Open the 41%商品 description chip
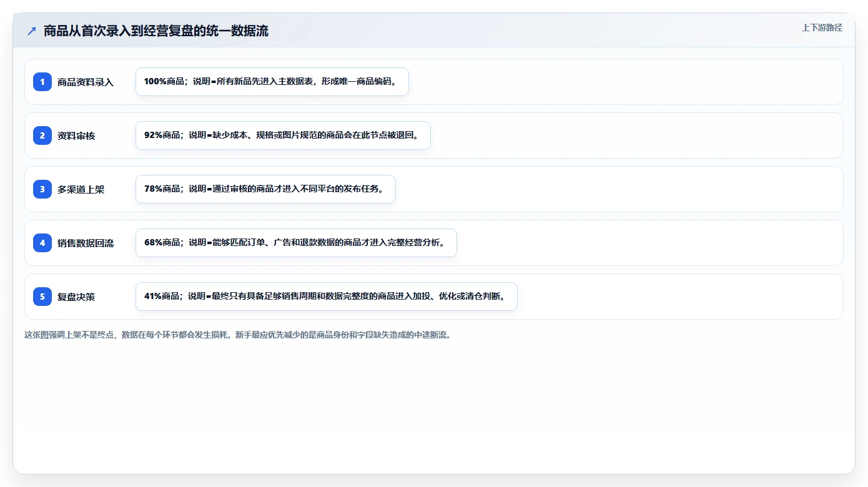Screen dimensions: 868x487 point(327,297)
